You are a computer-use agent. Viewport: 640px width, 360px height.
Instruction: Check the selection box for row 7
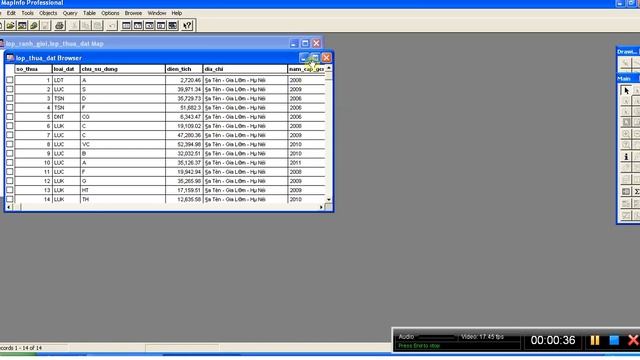click(x=9, y=135)
